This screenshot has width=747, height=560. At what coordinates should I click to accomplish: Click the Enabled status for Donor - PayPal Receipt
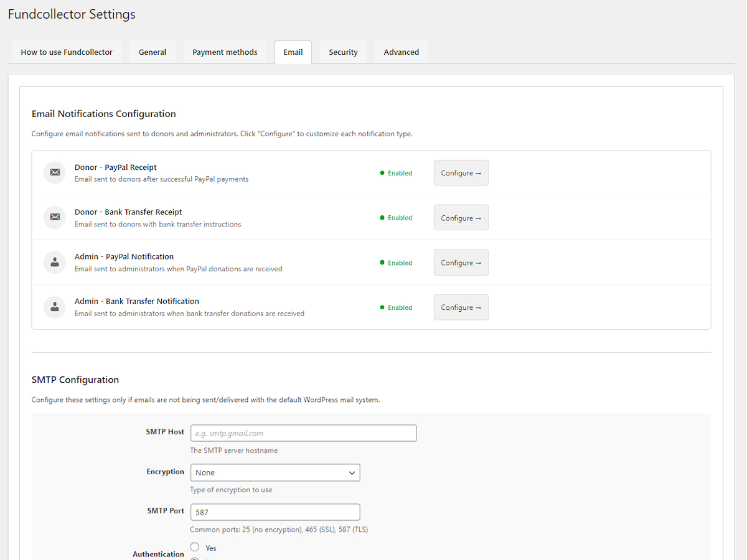click(x=397, y=173)
